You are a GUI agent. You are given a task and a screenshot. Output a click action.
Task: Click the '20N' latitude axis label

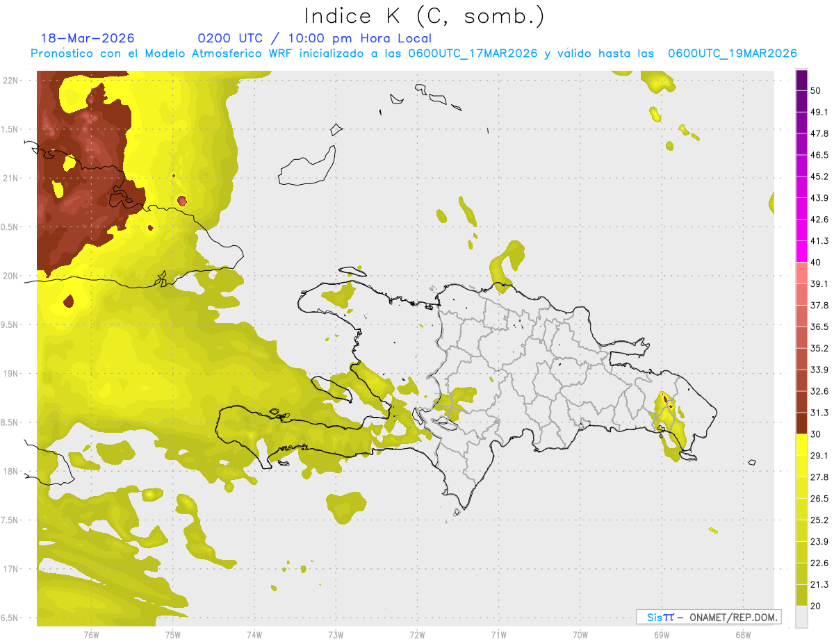tap(10, 276)
